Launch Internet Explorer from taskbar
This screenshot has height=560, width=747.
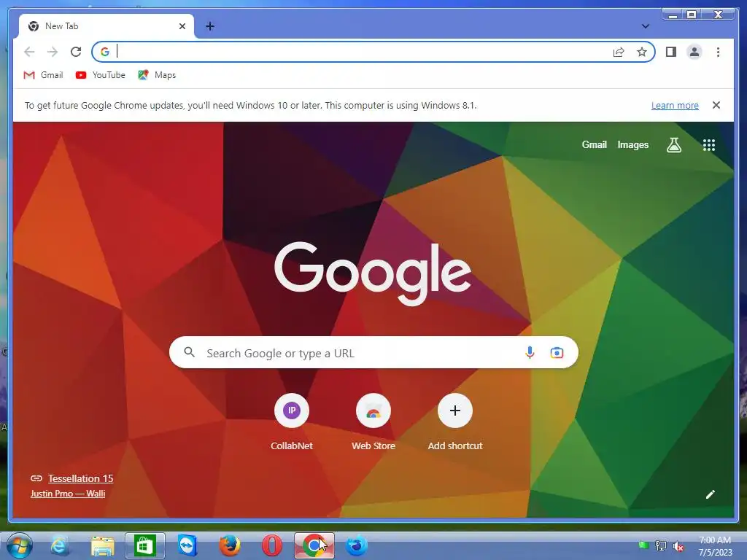pos(60,545)
